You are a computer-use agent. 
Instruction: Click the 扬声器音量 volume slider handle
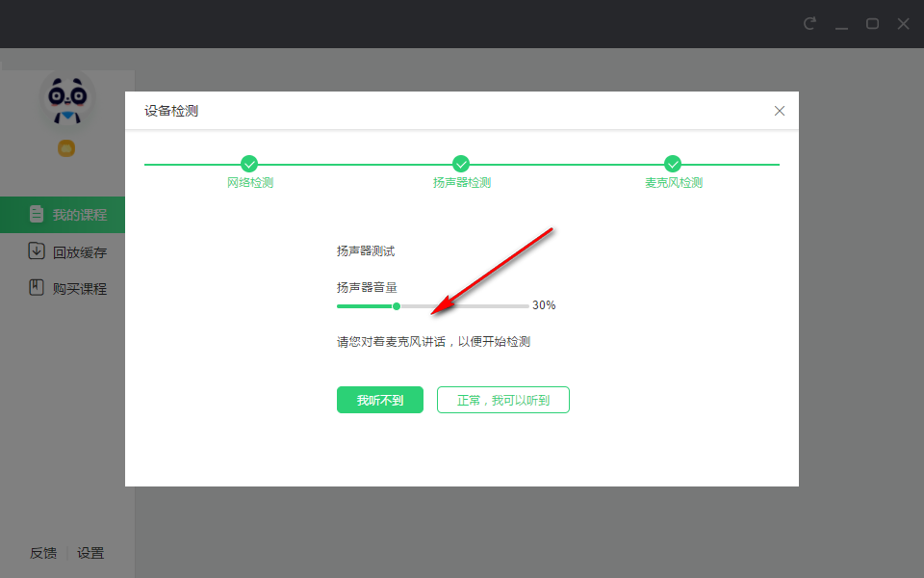tap(397, 305)
